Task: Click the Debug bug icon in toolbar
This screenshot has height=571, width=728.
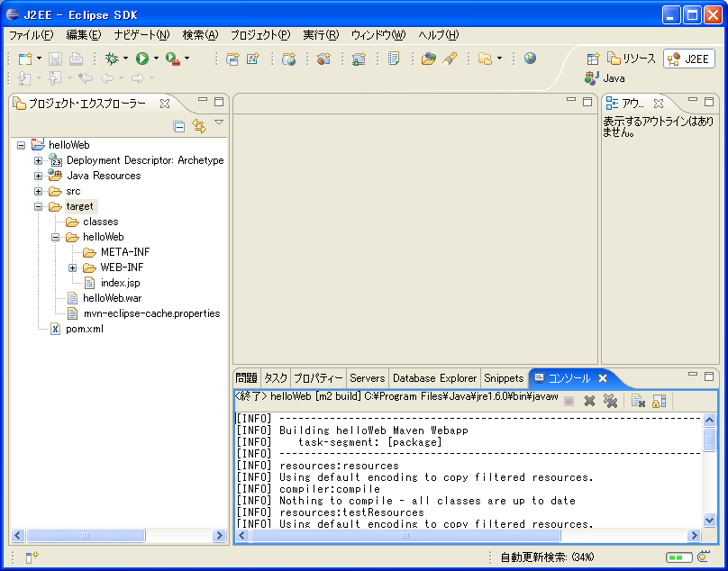Action: tap(112, 59)
